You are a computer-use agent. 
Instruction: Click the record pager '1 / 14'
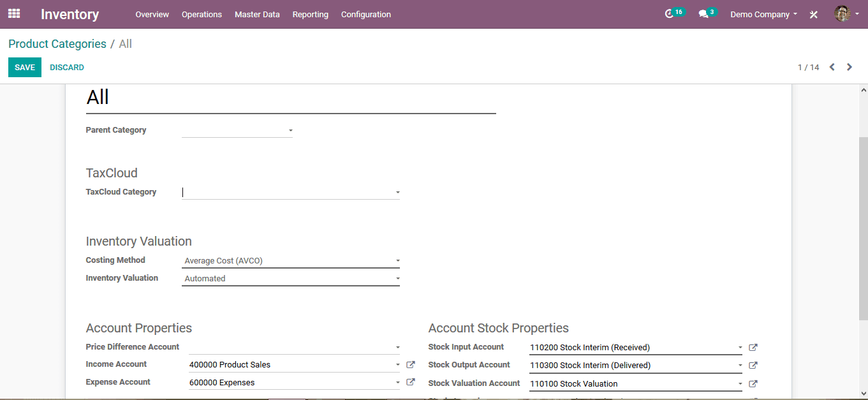pos(808,67)
